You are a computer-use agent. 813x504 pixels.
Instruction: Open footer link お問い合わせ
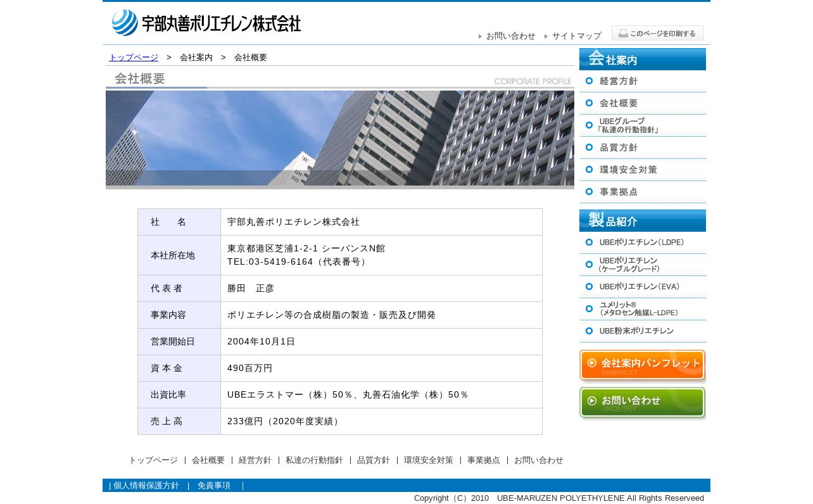(x=539, y=460)
